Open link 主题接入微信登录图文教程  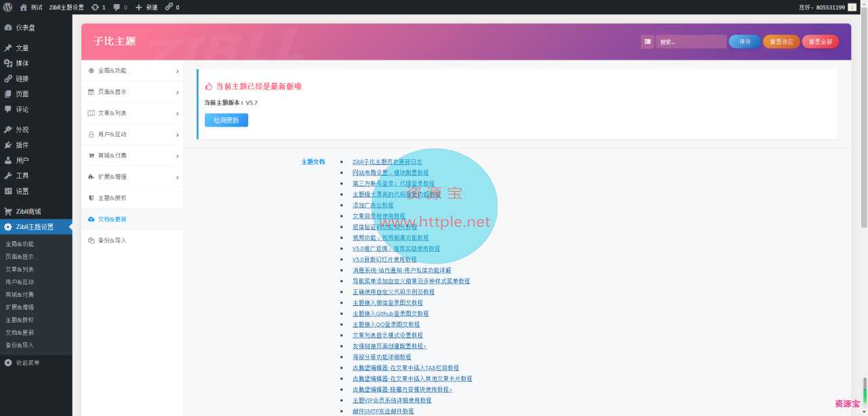[x=387, y=303]
